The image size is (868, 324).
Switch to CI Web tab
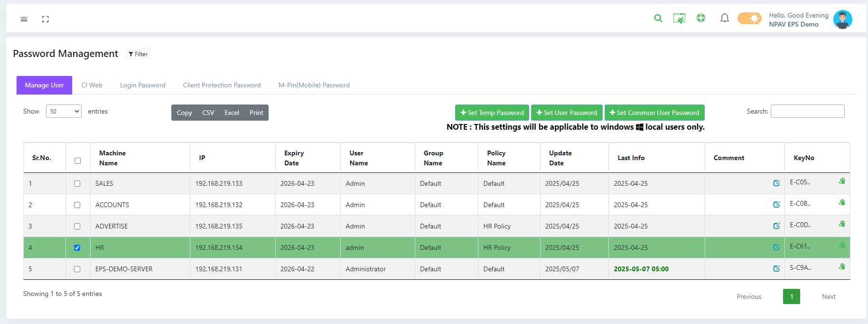coord(92,85)
